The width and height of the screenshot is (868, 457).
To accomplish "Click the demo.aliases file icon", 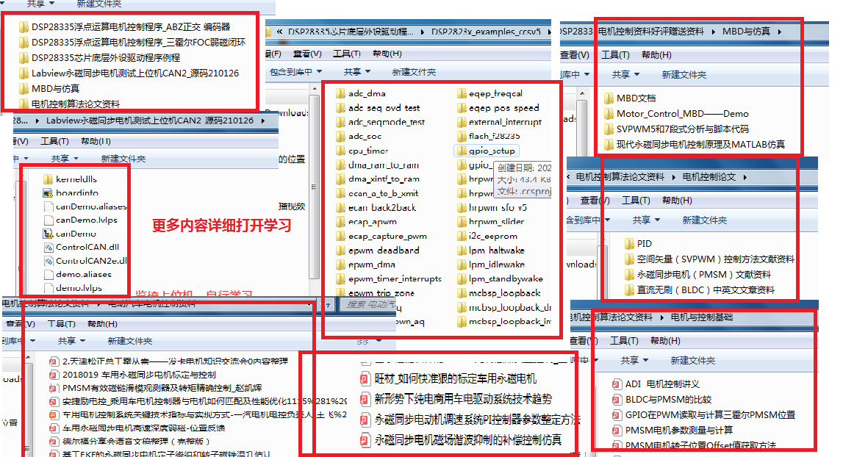I will pyautogui.click(x=49, y=274).
